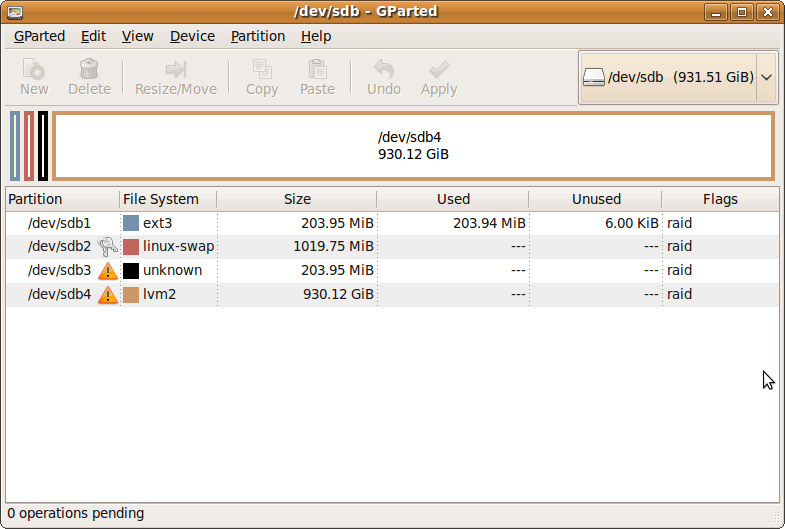The image size is (785, 529).
Task: Click the GParted app icon in title bar
Action: [15, 12]
